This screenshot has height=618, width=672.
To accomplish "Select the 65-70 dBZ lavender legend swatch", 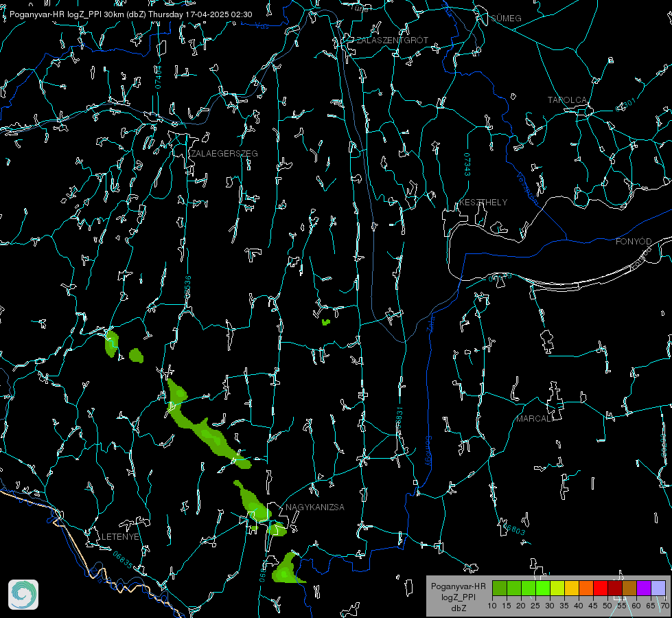I will (658, 588).
